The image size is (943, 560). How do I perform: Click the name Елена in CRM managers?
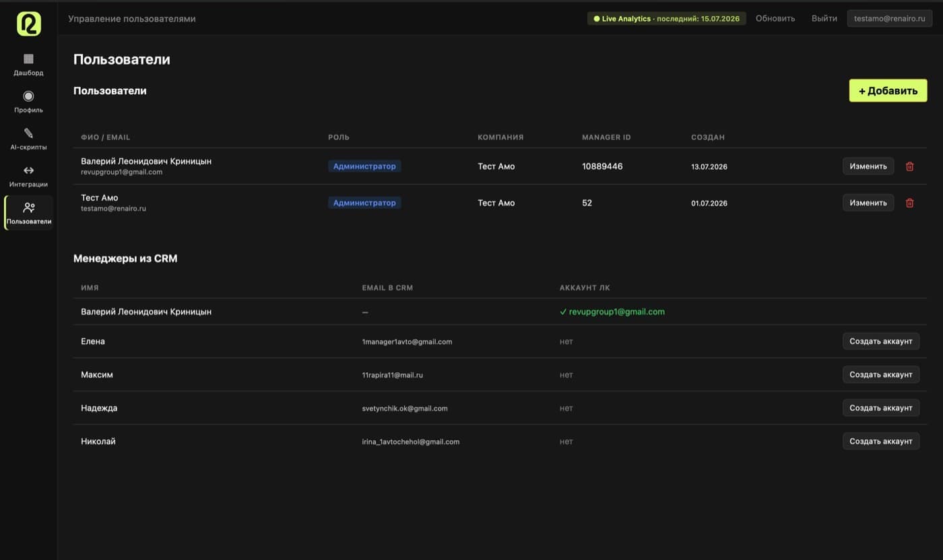pyautogui.click(x=93, y=341)
